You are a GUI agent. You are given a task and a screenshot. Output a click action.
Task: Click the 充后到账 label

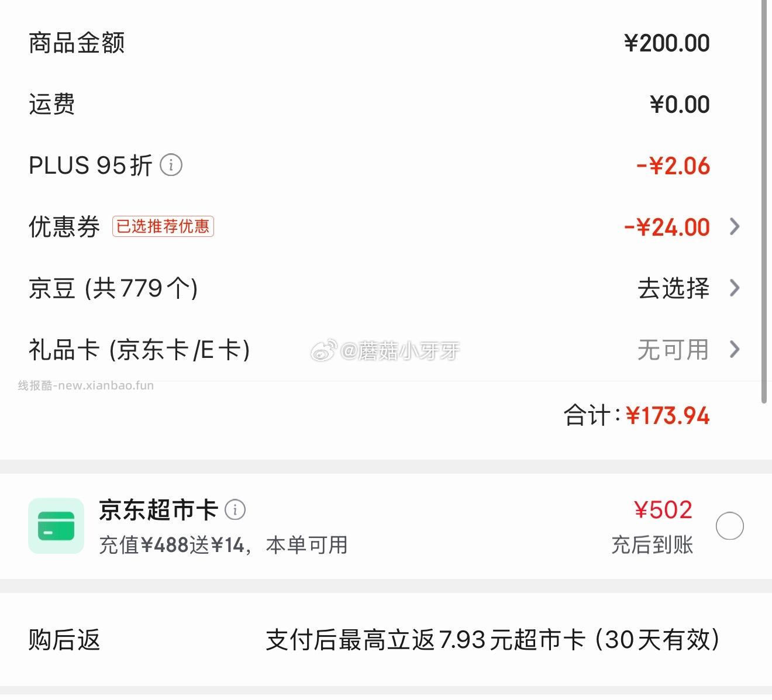[651, 545]
